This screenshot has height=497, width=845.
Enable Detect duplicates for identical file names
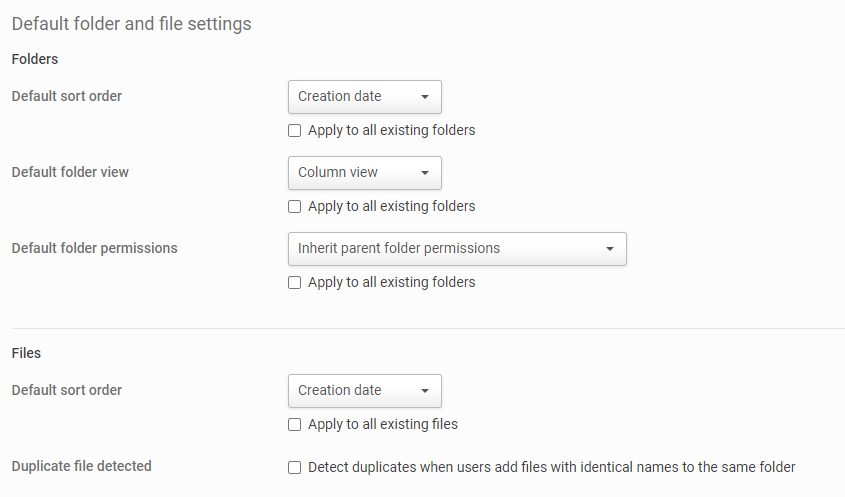click(x=294, y=467)
